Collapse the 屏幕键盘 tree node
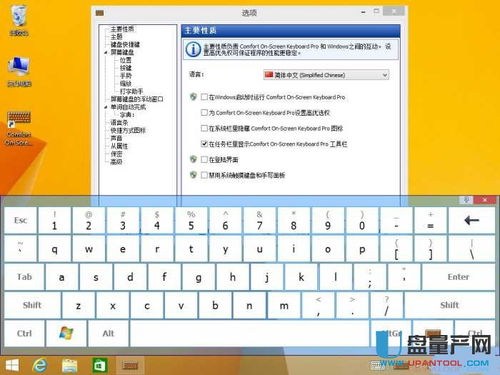Screen dimensions: 500x375 [106, 52]
